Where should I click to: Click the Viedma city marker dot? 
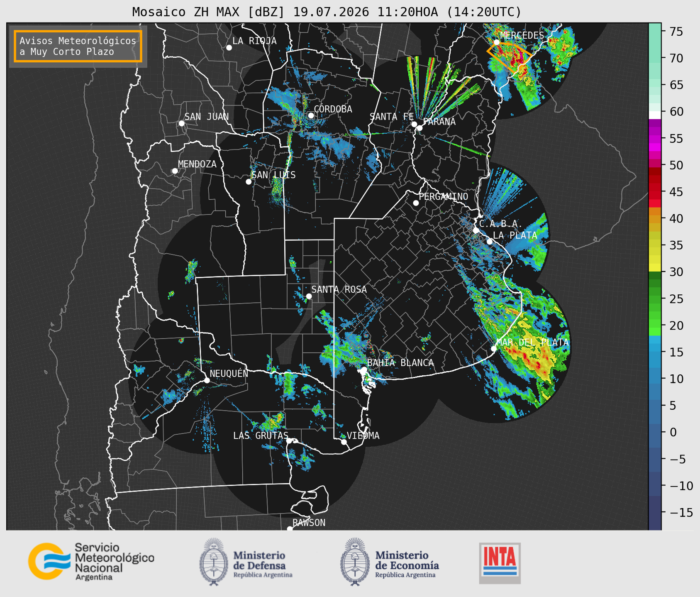tap(344, 442)
